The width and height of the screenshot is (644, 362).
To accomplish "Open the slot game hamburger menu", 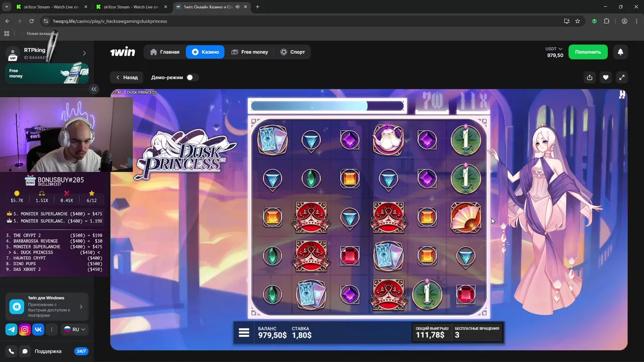I will click(244, 333).
